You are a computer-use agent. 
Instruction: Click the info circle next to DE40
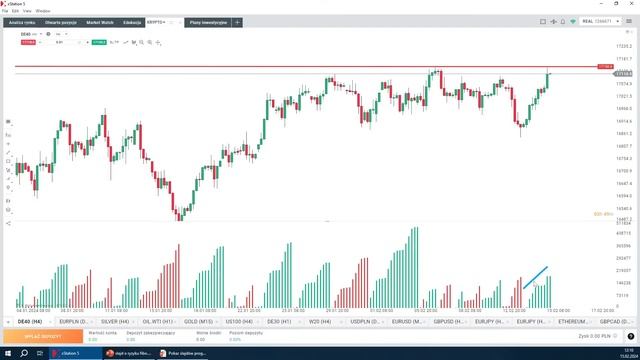[48, 34]
